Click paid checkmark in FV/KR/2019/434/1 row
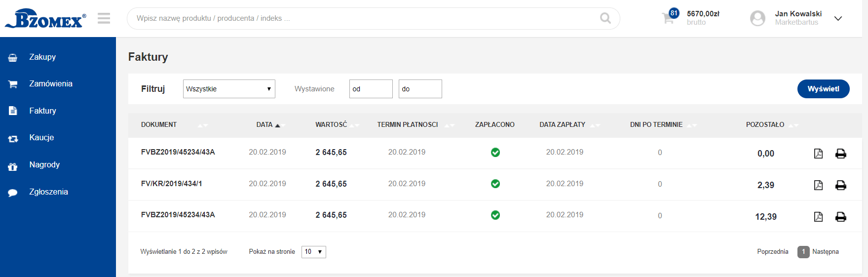 pos(495,184)
